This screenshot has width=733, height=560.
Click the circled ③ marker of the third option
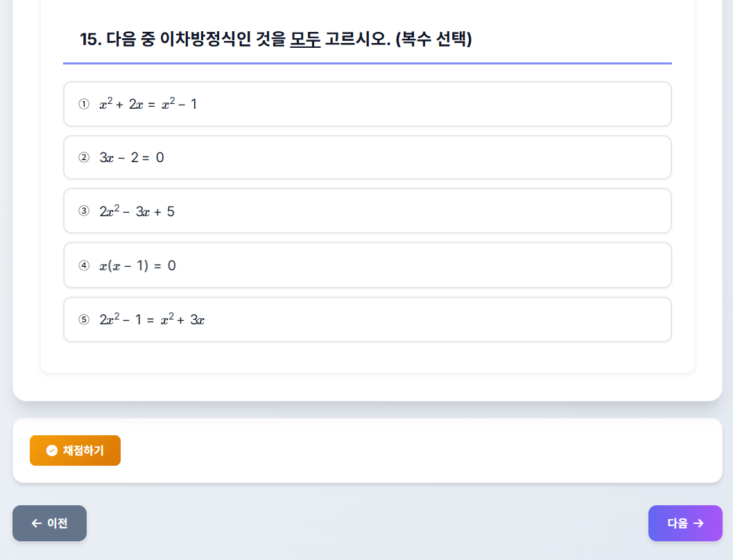point(84,211)
